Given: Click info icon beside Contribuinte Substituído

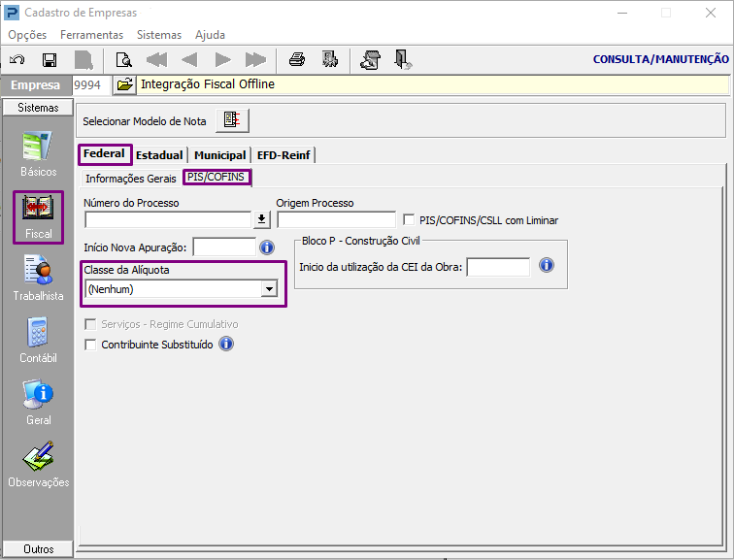Looking at the screenshot, I should click(226, 344).
